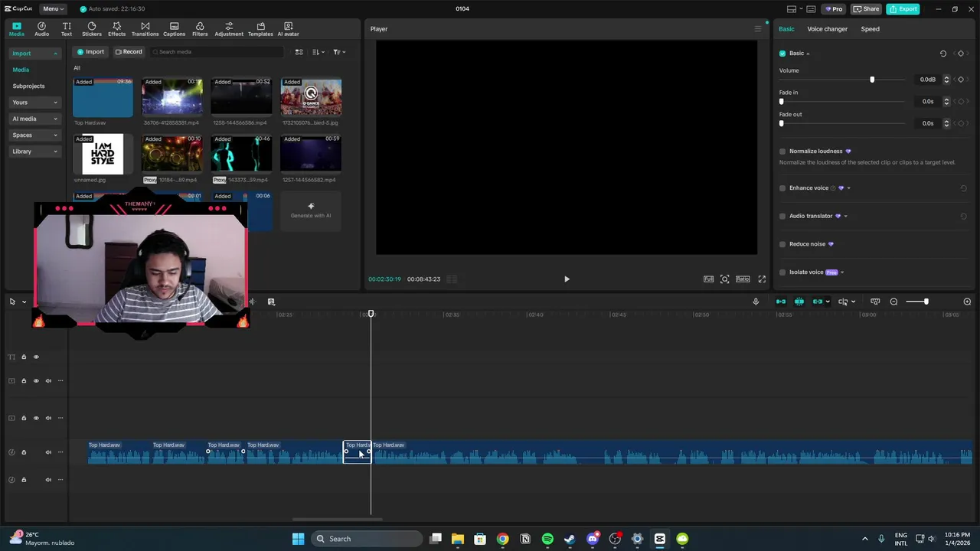Reset Basic audio settings with undo icon
Image resolution: width=980 pixels, height=551 pixels.
coord(943,54)
